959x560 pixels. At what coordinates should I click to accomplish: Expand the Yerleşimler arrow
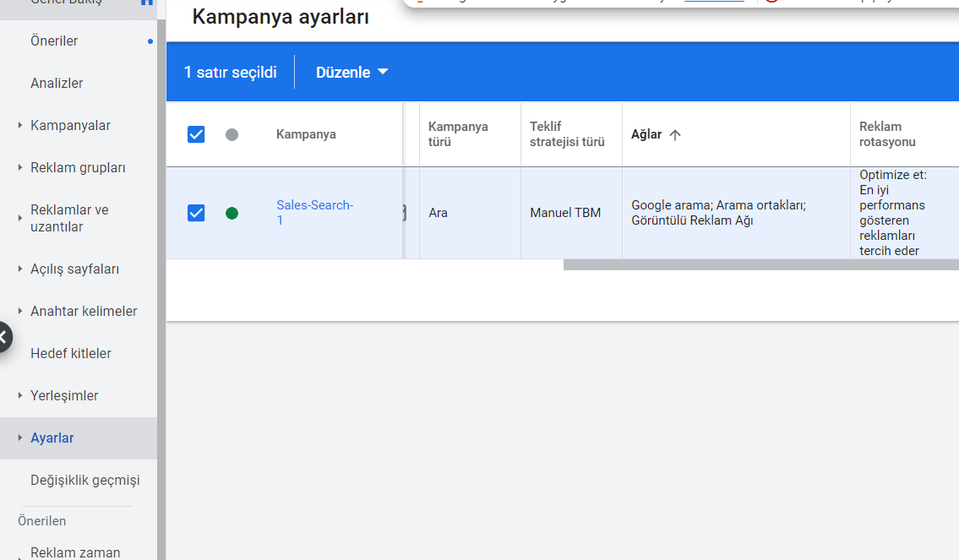coord(20,395)
